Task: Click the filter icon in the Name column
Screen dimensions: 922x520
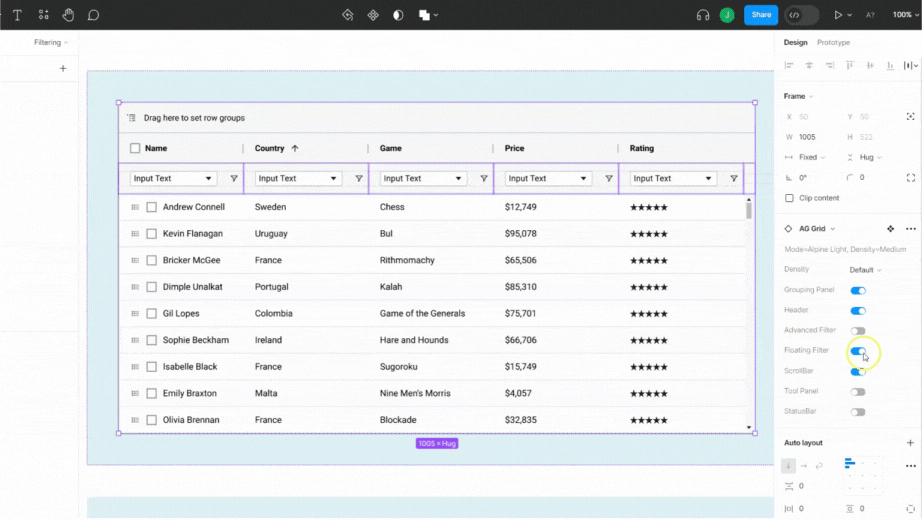Action: point(234,179)
